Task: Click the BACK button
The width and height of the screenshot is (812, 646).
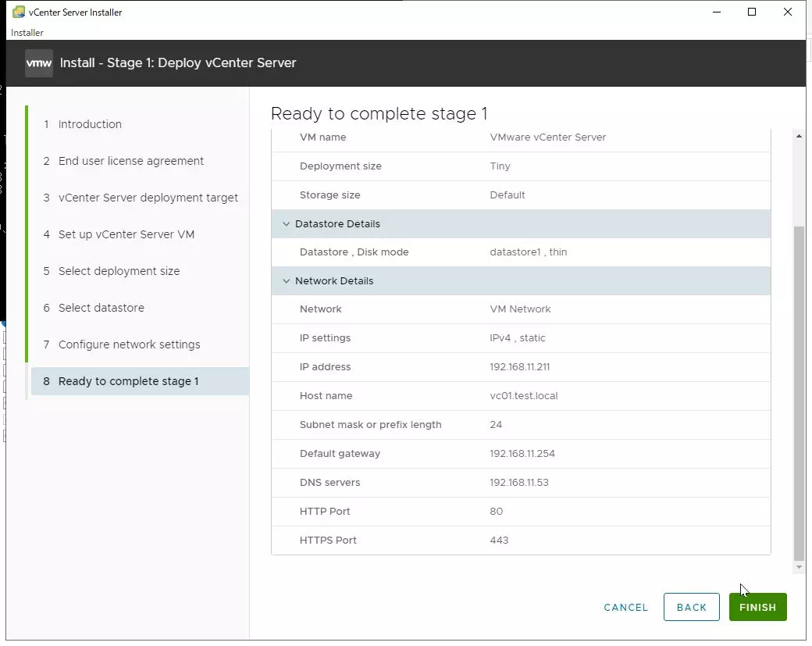Action: coord(691,607)
